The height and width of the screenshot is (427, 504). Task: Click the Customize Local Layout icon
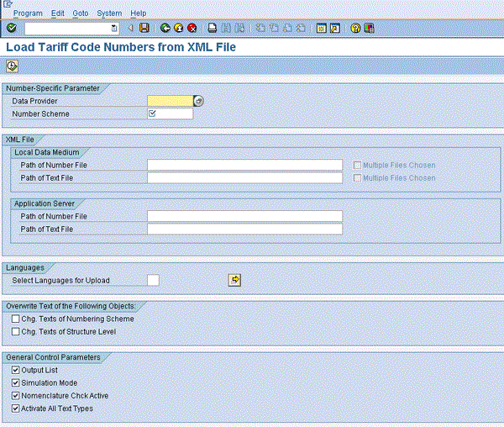369,28
